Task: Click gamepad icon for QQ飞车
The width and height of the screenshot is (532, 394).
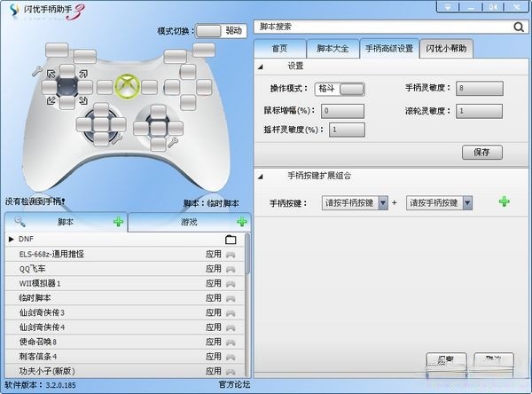Action: [x=231, y=269]
